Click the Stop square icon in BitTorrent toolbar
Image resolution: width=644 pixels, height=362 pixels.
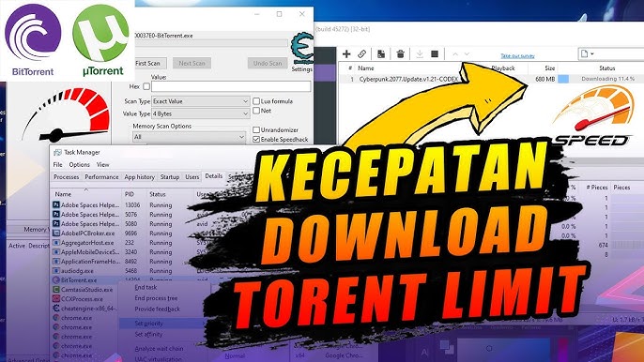click(435, 53)
